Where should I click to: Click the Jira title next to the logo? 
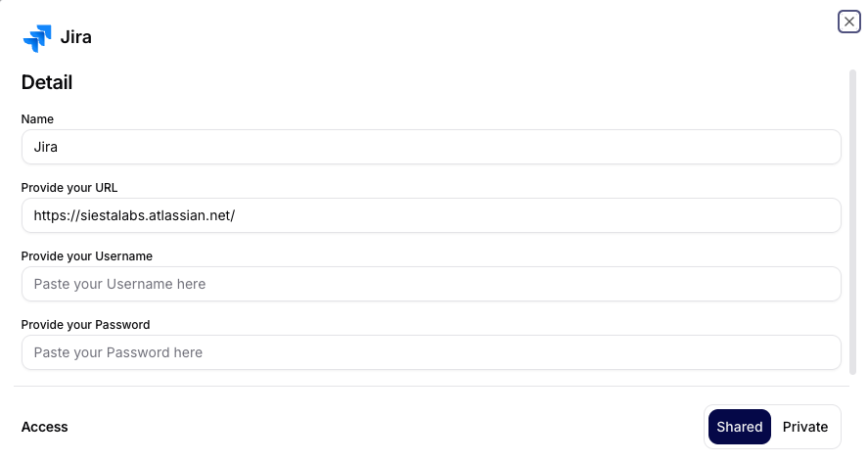[x=76, y=38]
